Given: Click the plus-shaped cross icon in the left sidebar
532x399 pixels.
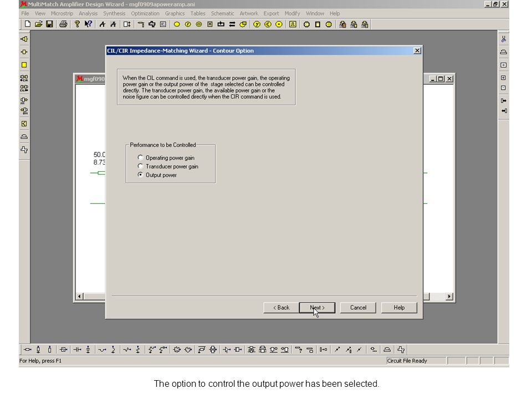Looking at the screenshot, I should click(24, 150).
